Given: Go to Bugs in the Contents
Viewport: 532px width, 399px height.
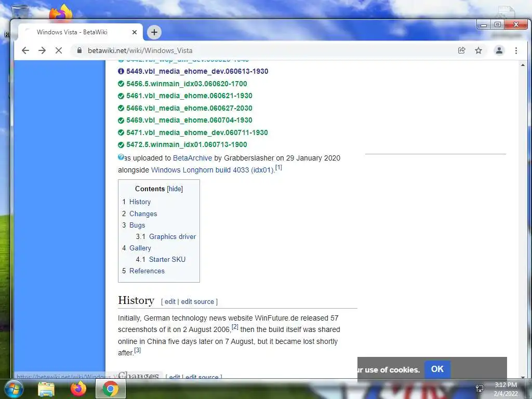Looking at the screenshot, I should tap(137, 225).
